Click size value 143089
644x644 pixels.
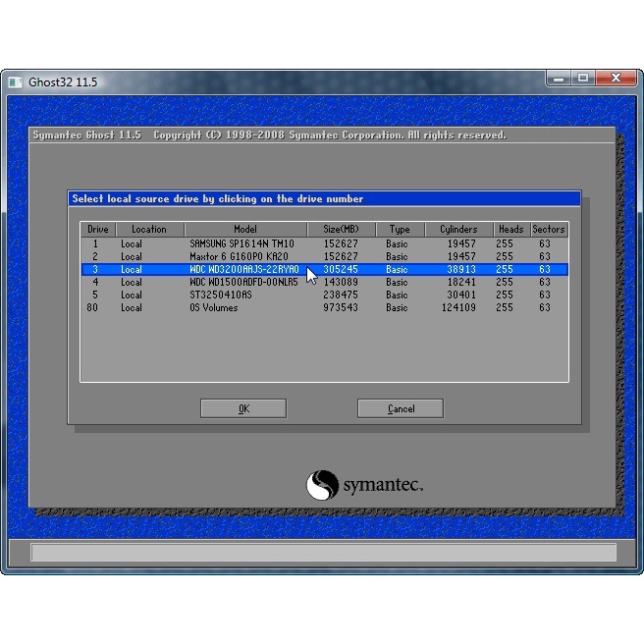click(x=341, y=282)
